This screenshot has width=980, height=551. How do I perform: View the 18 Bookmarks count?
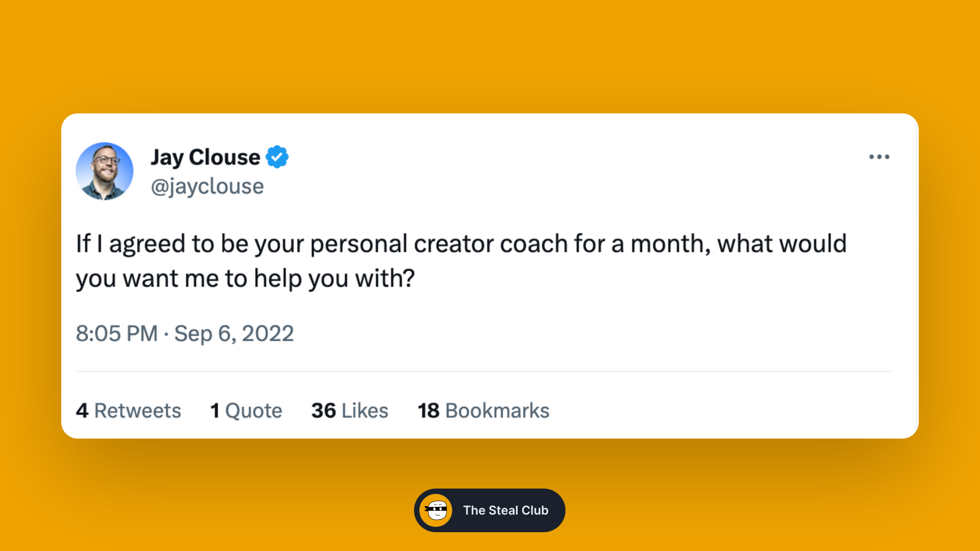483,410
